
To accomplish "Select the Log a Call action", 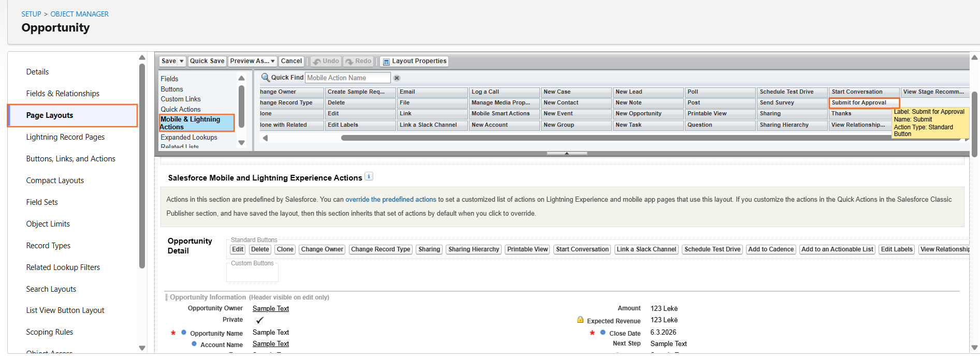I will click(x=504, y=92).
